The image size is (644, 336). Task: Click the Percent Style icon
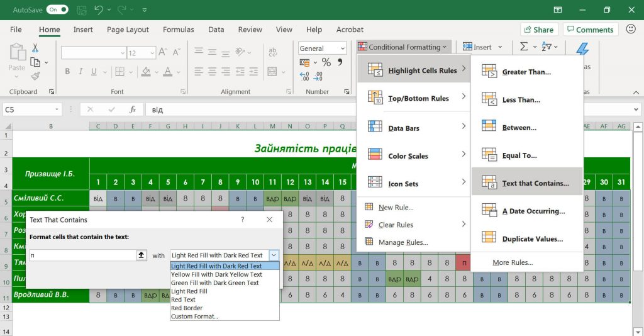(x=326, y=62)
